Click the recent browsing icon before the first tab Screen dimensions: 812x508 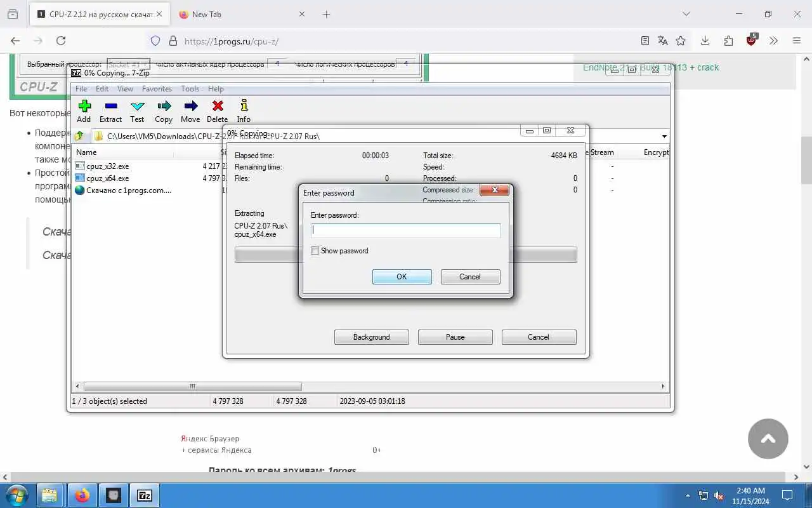(13, 14)
